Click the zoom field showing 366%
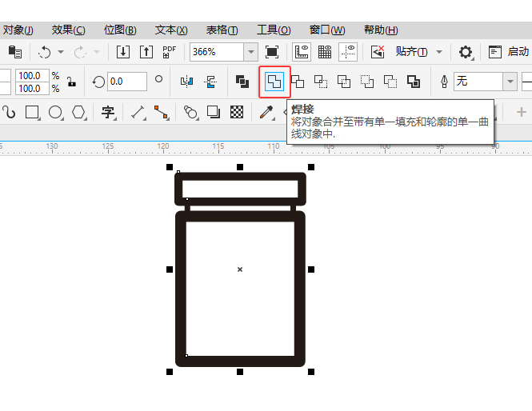532x411 pixels. pyautogui.click(x=217, y=52)
